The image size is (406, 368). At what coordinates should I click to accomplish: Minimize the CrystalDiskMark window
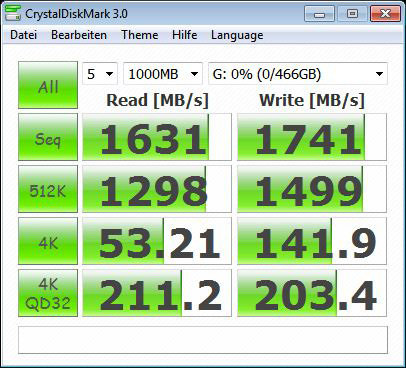click(x=319, y=14)
